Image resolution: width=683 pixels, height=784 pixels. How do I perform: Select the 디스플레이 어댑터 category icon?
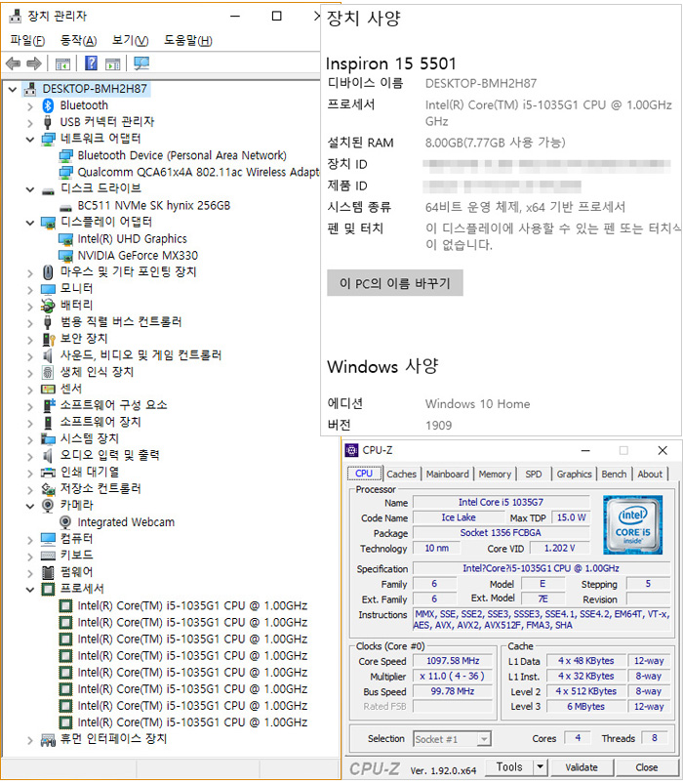[x=48, y=223]
